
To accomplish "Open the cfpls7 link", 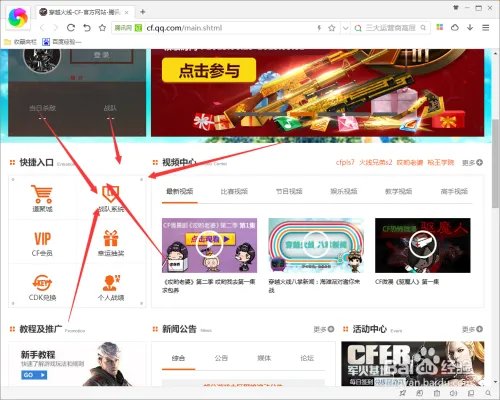I will [x=345, y=163].
